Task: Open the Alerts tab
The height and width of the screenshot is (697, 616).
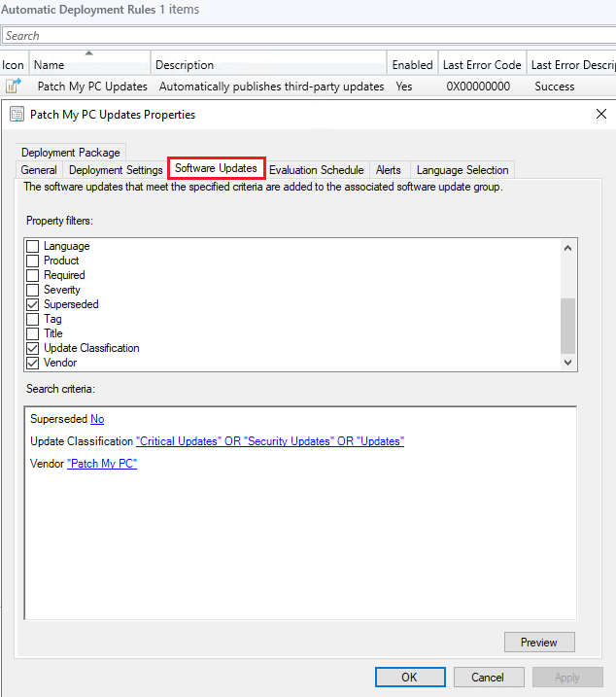Action: pos(388,170)
